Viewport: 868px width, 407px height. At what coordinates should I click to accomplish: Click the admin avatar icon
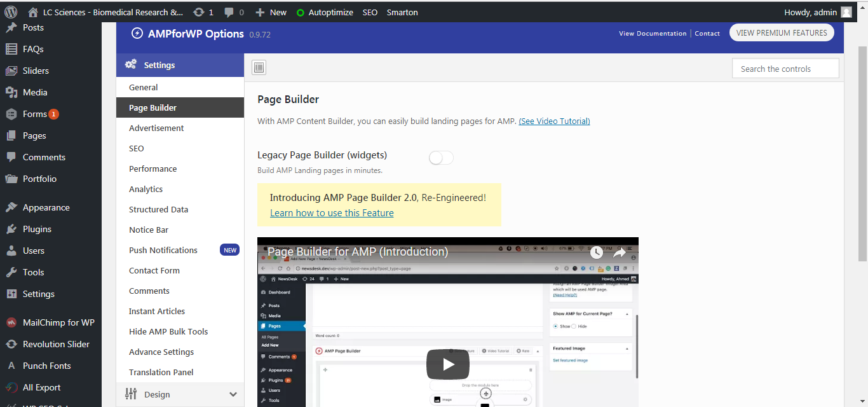846,12
